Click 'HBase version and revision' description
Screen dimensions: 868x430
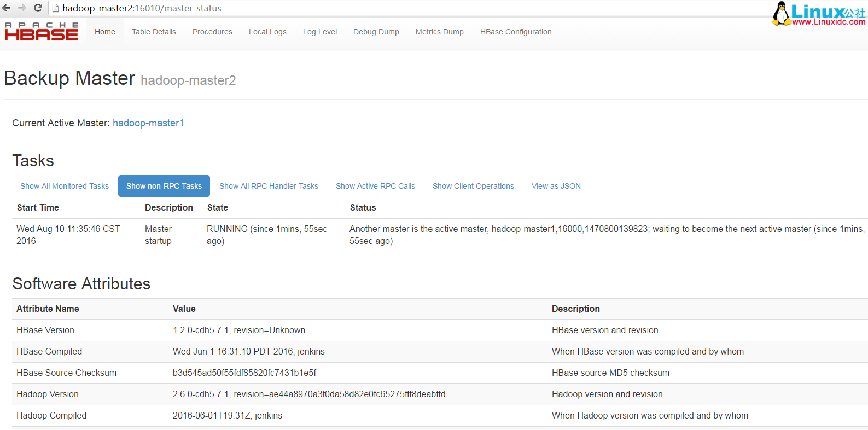coord(605,330)
